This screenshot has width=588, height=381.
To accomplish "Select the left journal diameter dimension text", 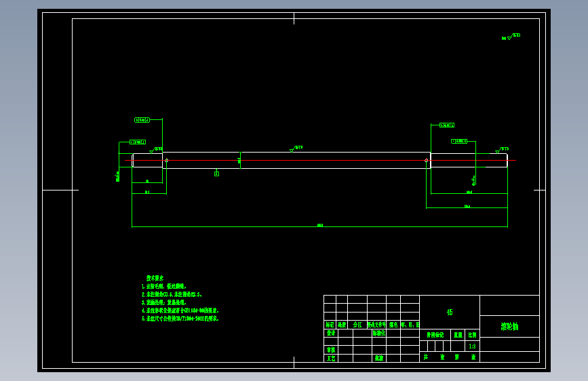I will click(117, 176).
